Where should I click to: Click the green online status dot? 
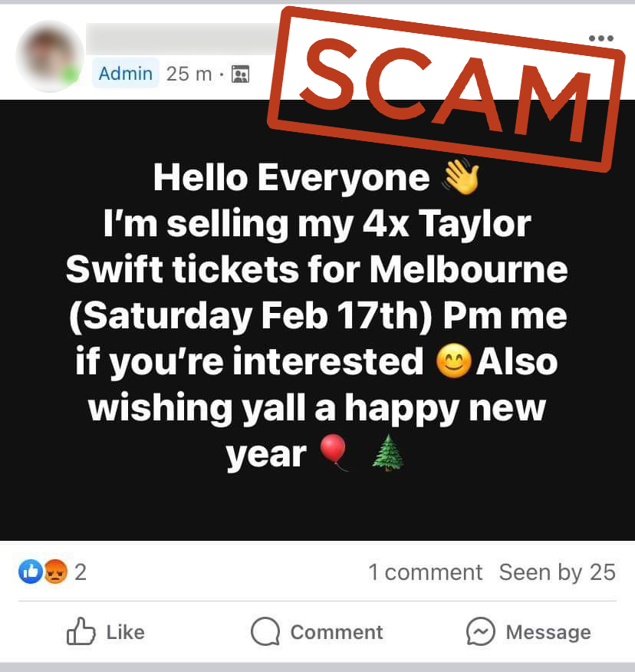pos(70,76)
